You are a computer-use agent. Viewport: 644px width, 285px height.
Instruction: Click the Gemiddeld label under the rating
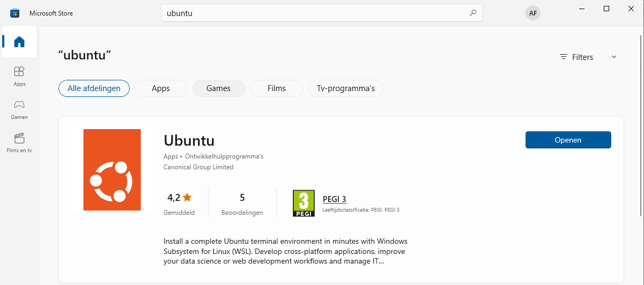(179, 213)
